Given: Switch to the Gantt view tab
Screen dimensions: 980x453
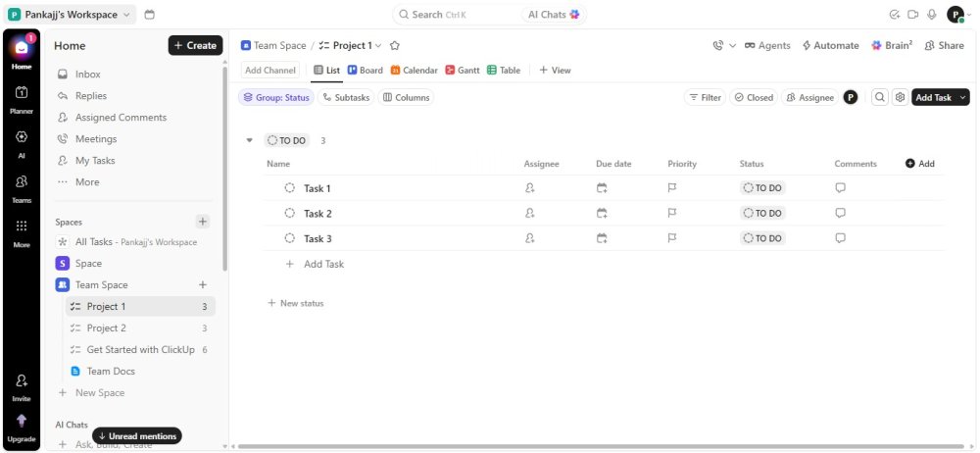Looking at the screenshot, I should (x=463, y=70).
